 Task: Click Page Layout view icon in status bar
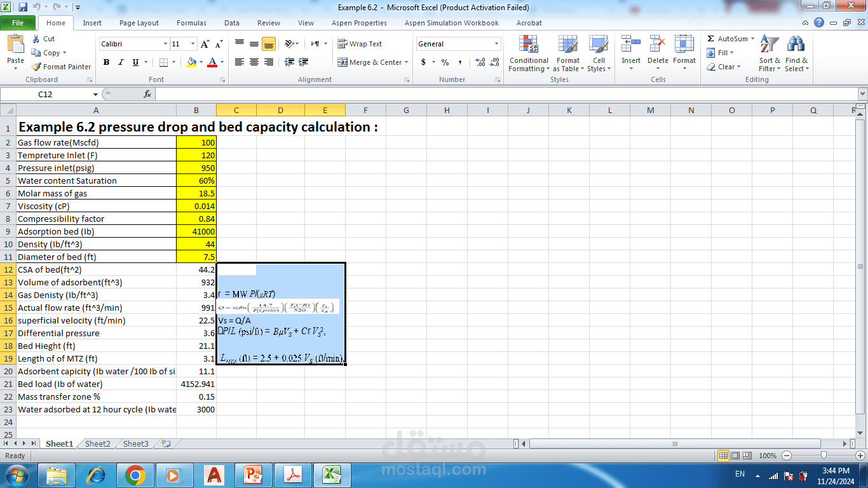[735, 456]
